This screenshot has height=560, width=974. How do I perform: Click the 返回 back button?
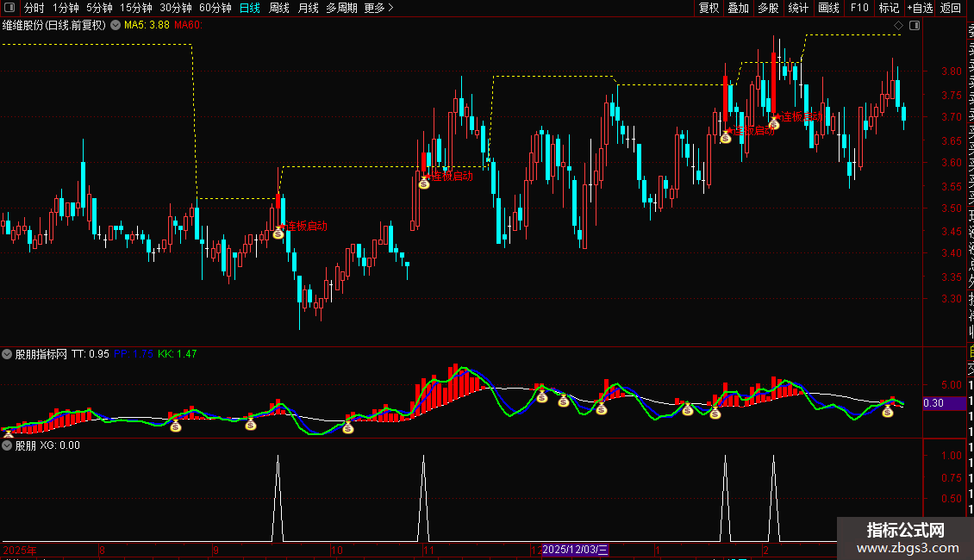click(x=951, y=8)
